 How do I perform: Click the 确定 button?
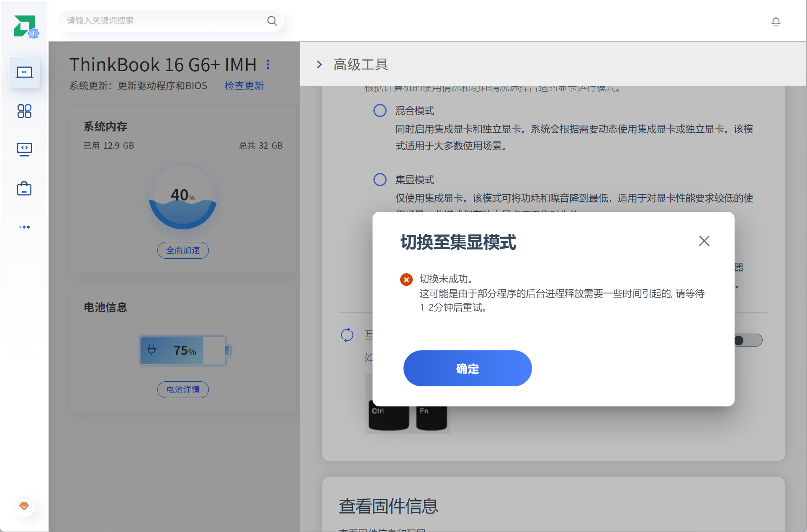pyautogui.click(x=468, y=368)
